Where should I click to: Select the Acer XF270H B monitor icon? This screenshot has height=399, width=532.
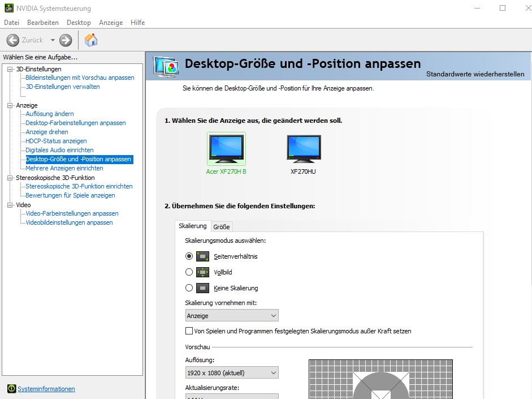pos(226,149)
